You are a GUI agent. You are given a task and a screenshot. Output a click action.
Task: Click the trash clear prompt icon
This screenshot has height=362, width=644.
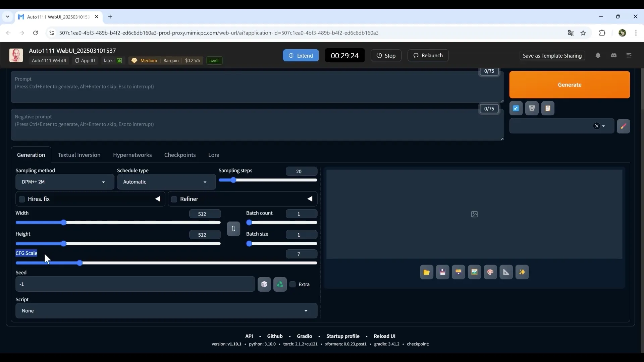click(x=532, y=108)
